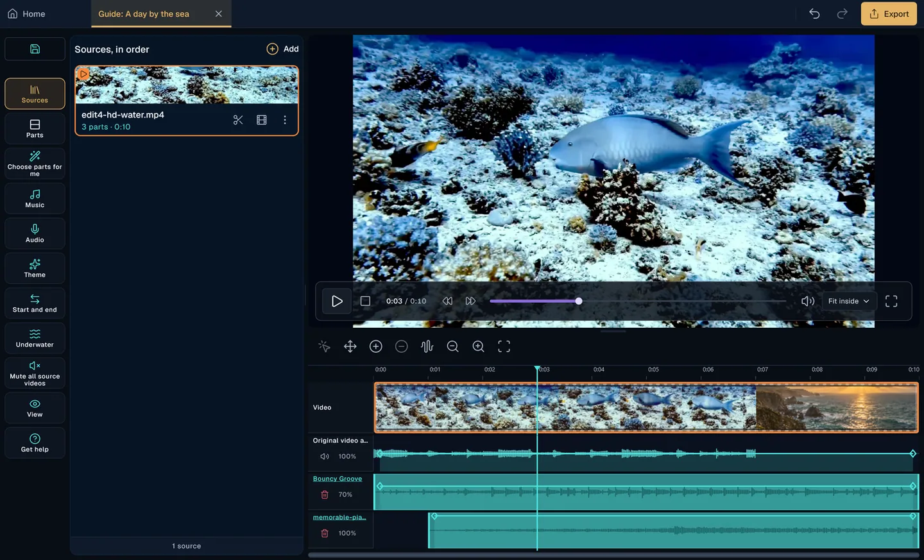The image size is (924, 560).
Task: Open Start and end settings
Action: [x=35, y=303]
